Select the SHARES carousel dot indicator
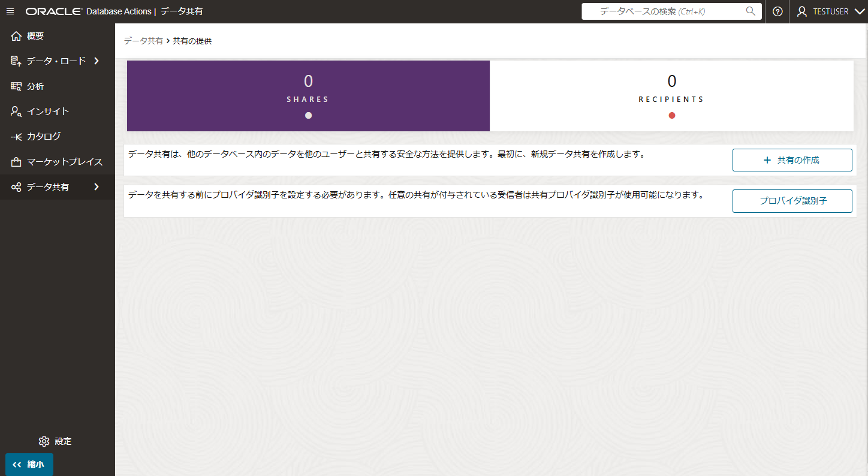Image resolution: width=868 pixels, height=476 pixels. click(x=308, y=115)
